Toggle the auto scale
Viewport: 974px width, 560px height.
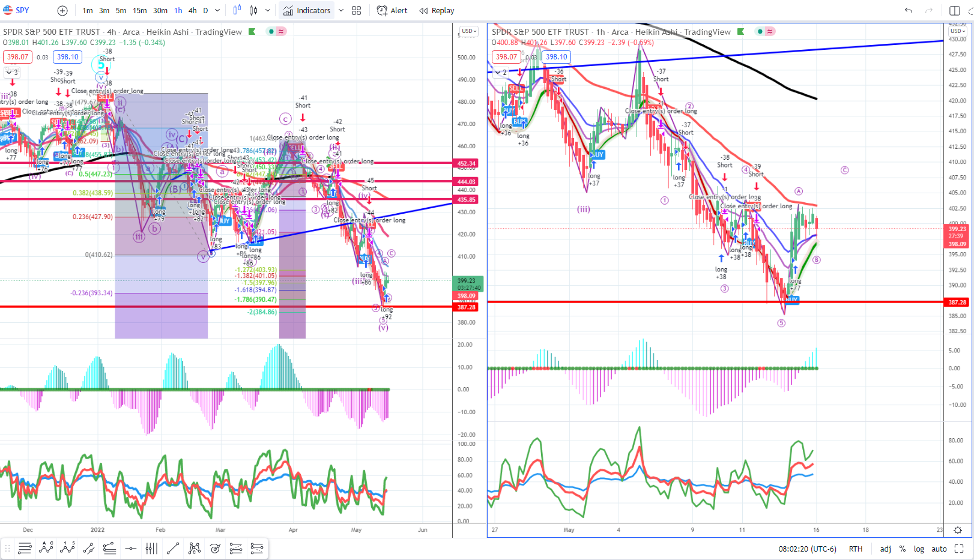pos(939,549)
